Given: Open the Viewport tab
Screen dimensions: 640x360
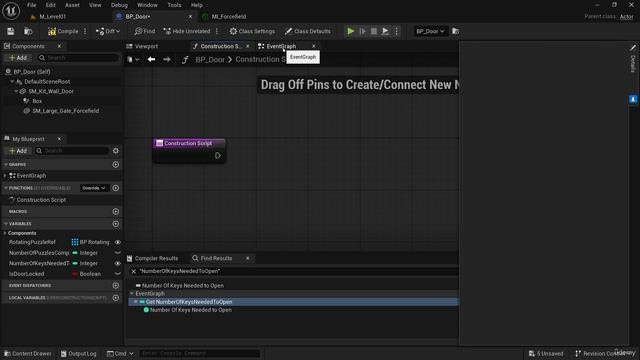Looking at the screenshot, I should (146, 46).
